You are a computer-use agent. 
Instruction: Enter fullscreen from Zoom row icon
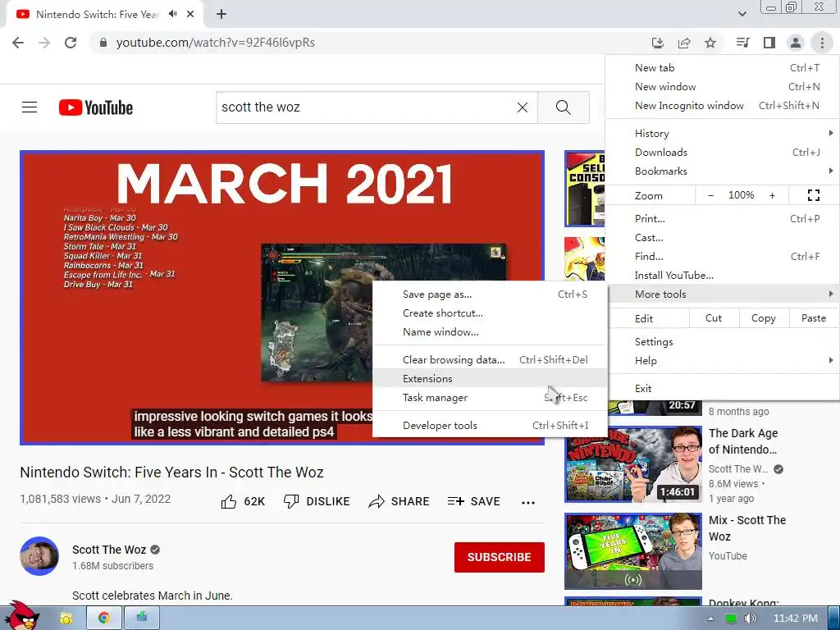(x=813, y=195)
